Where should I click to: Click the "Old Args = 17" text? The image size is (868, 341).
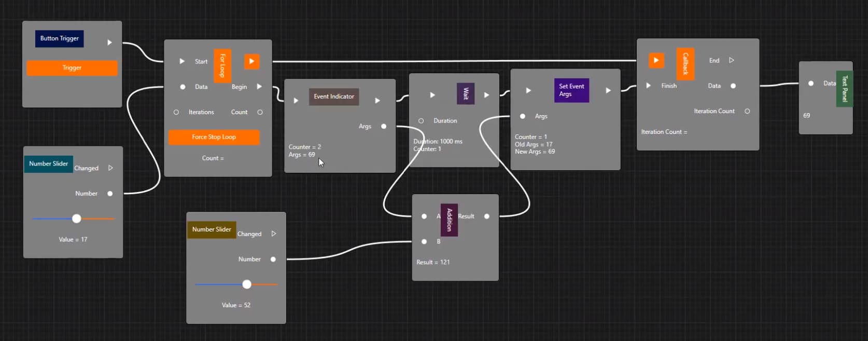tap(534, 144)
